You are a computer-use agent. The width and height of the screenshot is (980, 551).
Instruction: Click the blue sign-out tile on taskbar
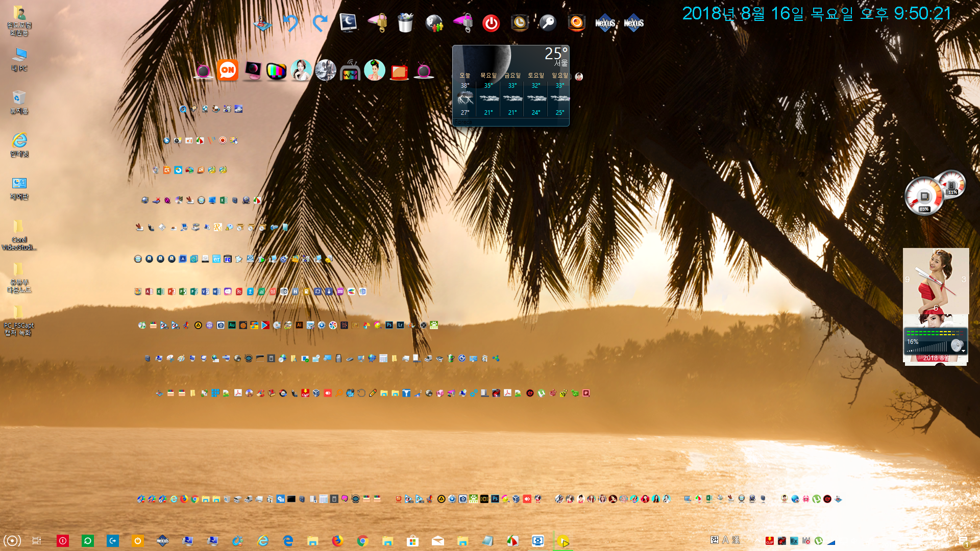click(x=112, y=541)
